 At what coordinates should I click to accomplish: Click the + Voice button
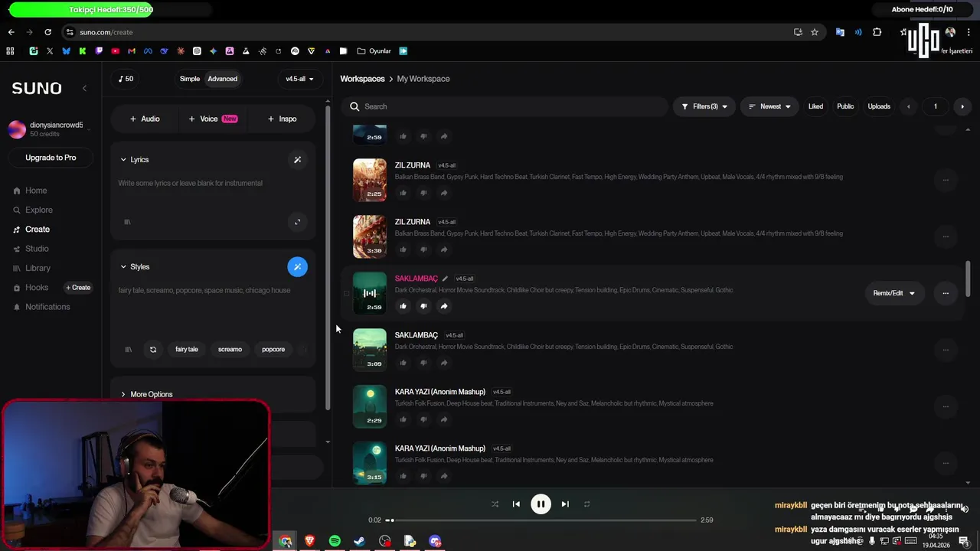tap(213, 119)
